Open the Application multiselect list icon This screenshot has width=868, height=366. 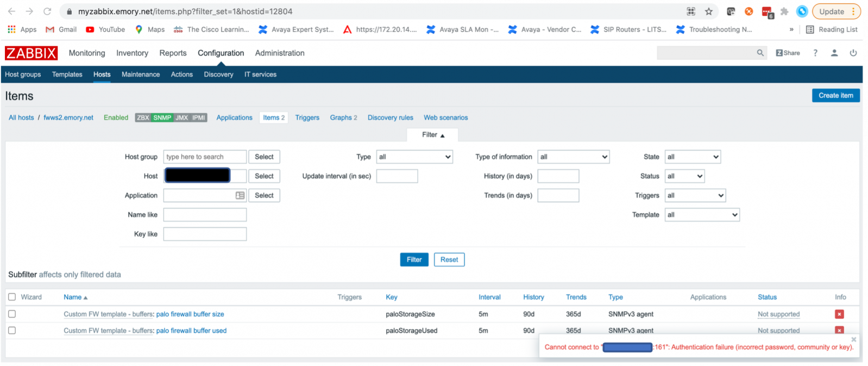click(x=240, y=195)
